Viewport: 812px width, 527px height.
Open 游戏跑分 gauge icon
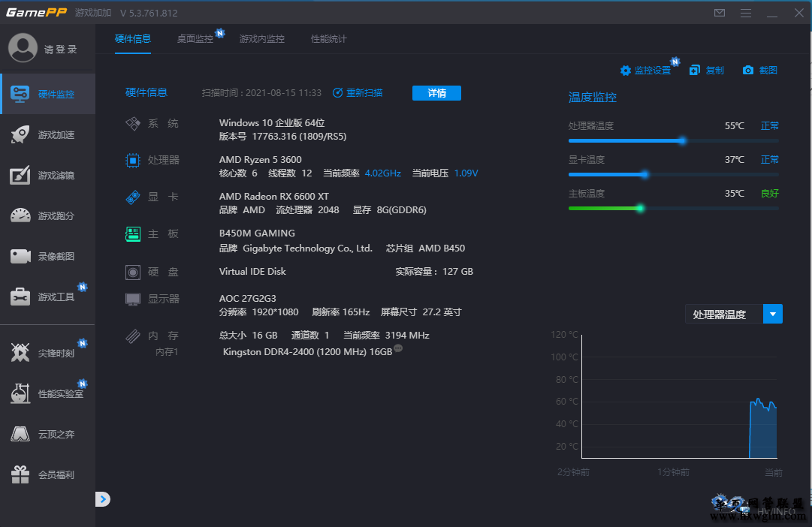(20, 215)
